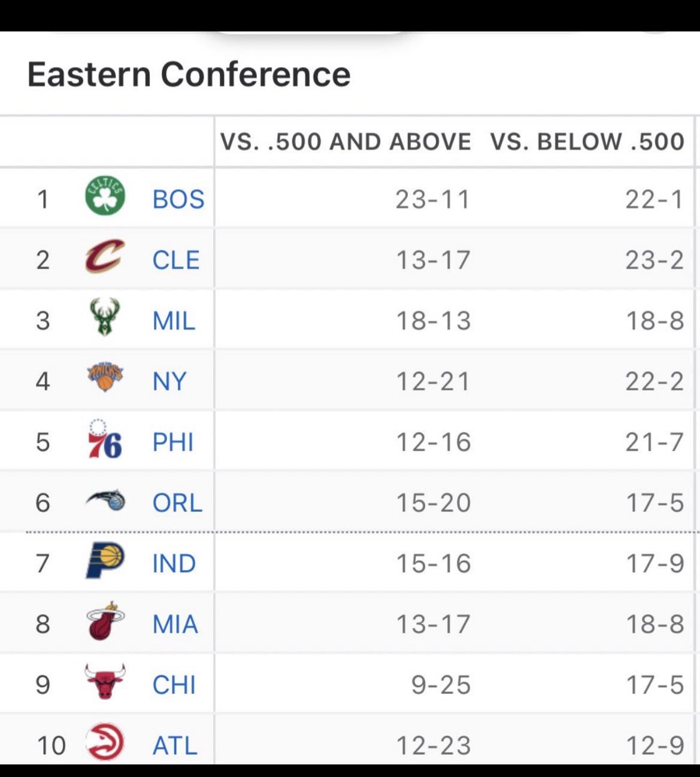Click the Chicago Bulls logo

pyautogui.click(x=105, y=682)
